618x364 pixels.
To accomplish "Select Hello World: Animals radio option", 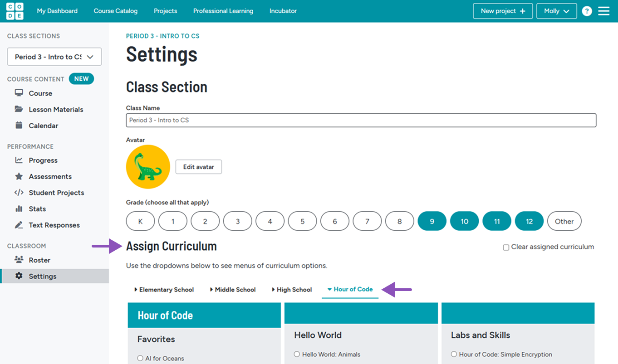I will coord(297,354).
